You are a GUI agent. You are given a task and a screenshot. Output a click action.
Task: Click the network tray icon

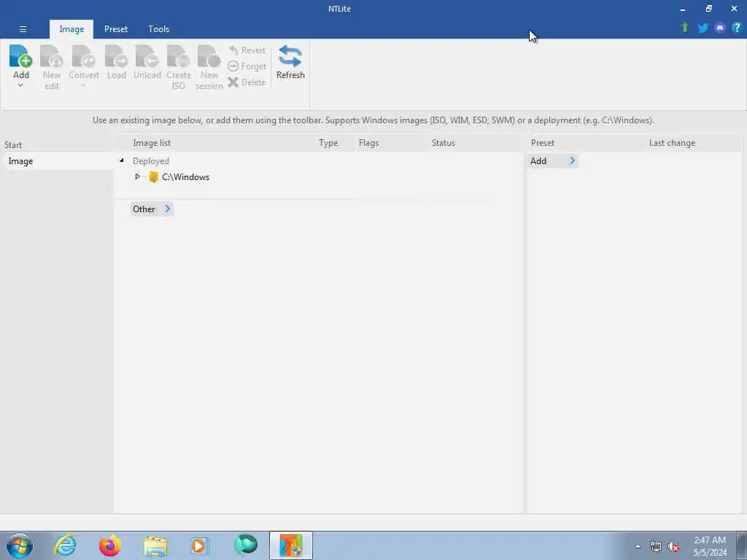click(656, 547)
